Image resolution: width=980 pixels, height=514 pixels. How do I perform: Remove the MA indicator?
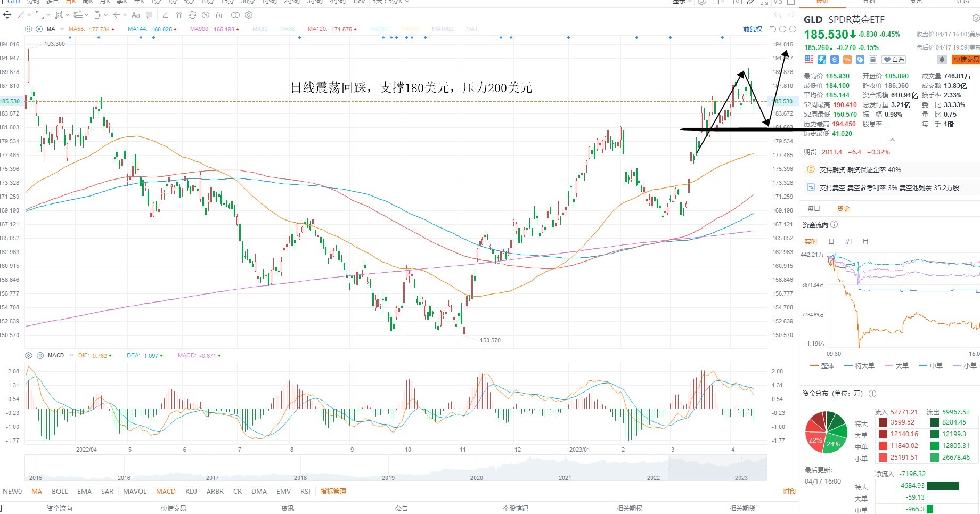coord(39,29)
